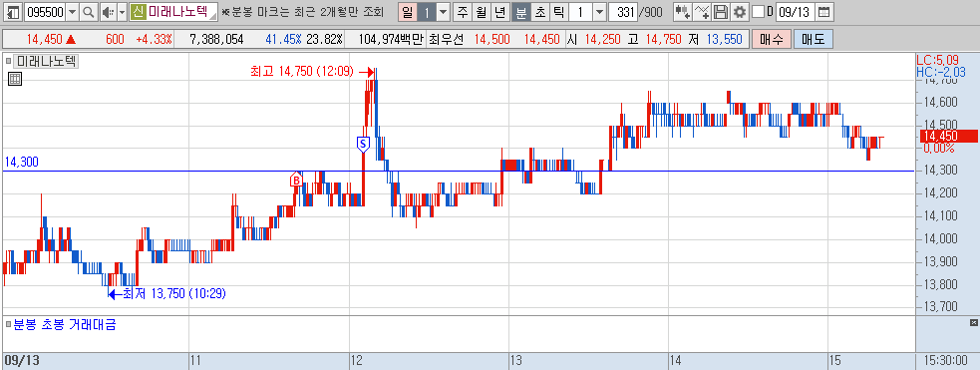Save chart with the floppy disk icon
This screenshot has width=980, height=370.
(721, 11)
